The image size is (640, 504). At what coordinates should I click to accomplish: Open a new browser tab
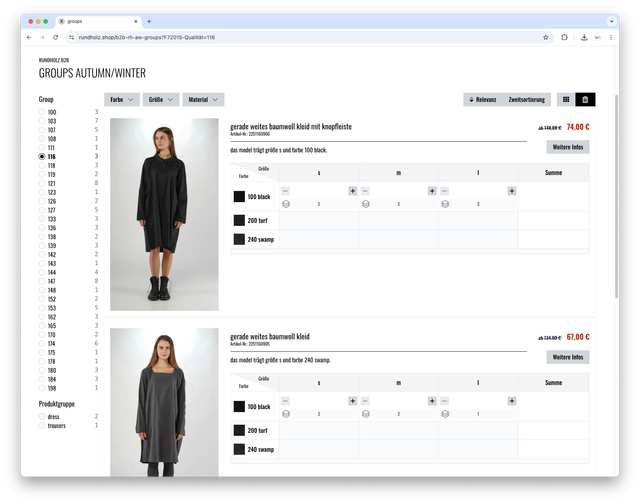149,20
